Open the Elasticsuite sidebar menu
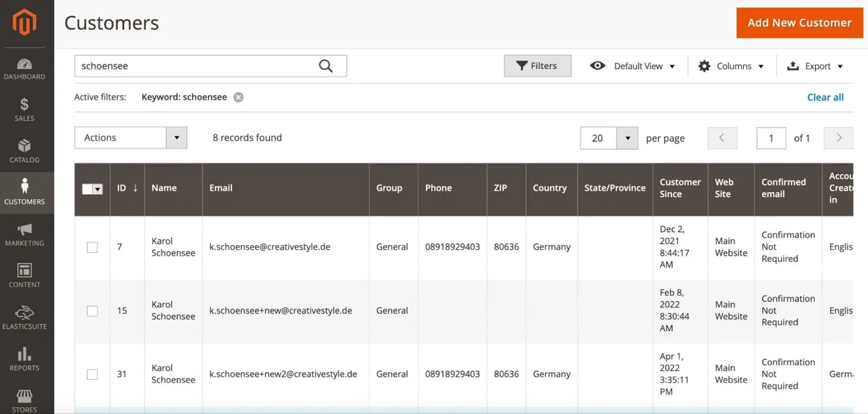Viewport: 868px width, 414px height. (24, 318)
